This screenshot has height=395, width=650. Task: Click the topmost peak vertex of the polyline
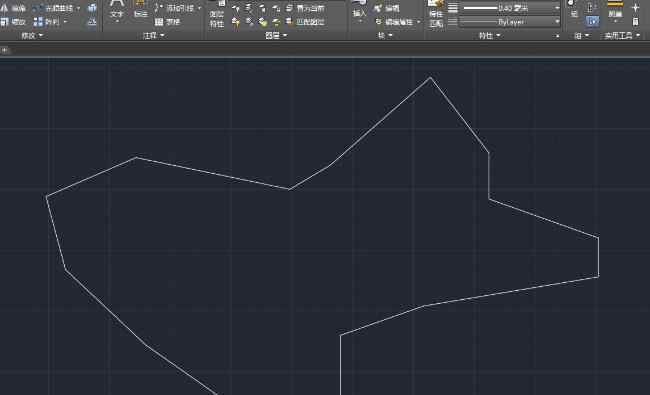point(430,77)
